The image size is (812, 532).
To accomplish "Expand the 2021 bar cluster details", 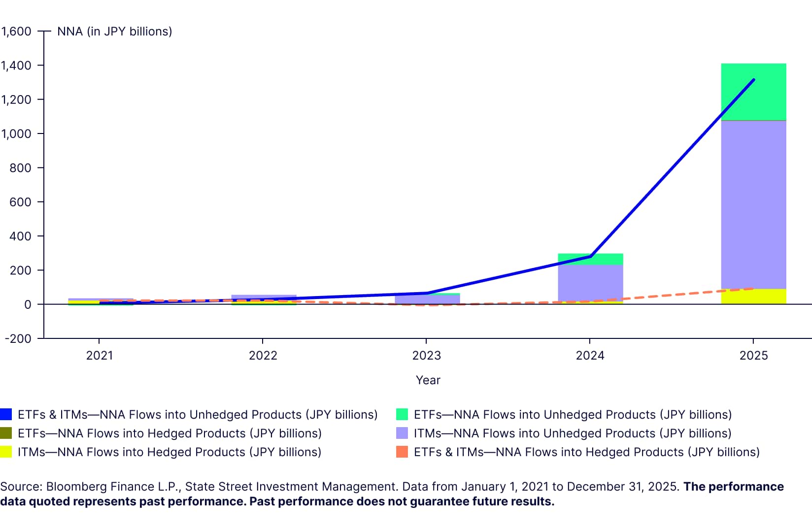I will click(x=100, y=299).
